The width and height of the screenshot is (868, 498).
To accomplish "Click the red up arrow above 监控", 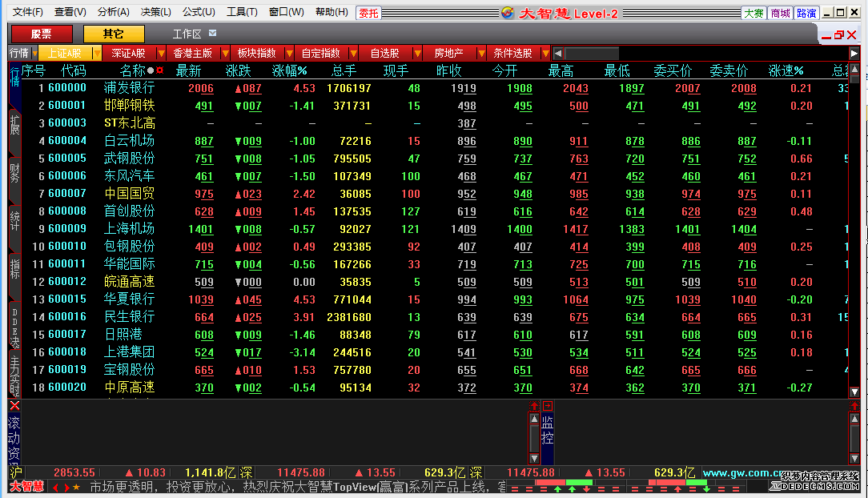I will pos(534,406).
